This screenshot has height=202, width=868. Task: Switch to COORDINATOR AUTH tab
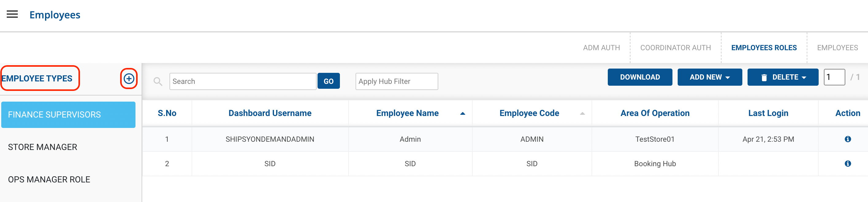pos(675,48)
